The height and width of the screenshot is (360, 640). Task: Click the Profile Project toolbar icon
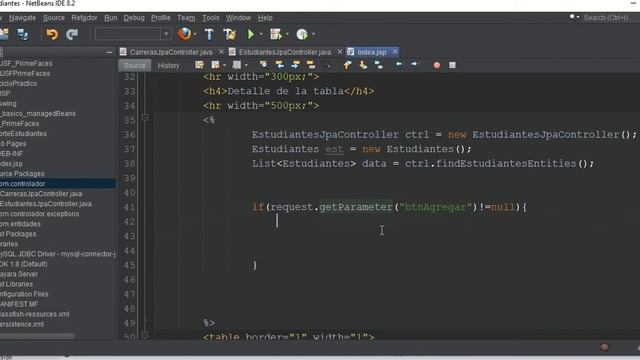[302, 34]
